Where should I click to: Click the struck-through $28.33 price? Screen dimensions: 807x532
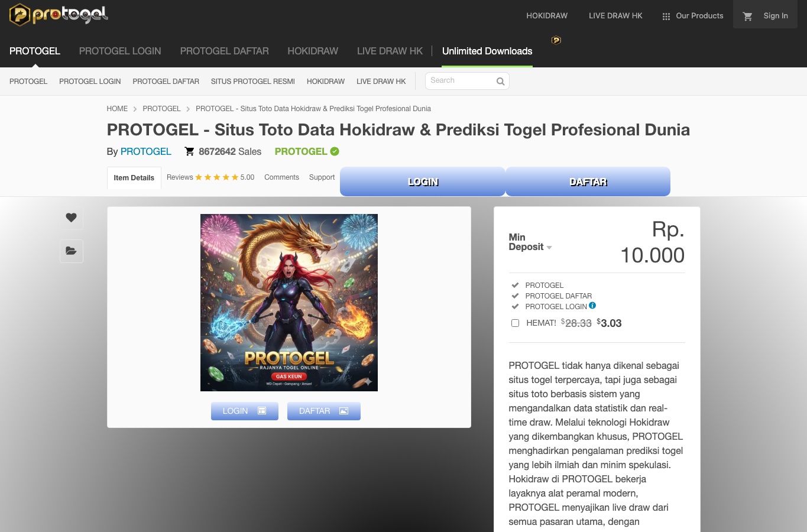[576, 323]
